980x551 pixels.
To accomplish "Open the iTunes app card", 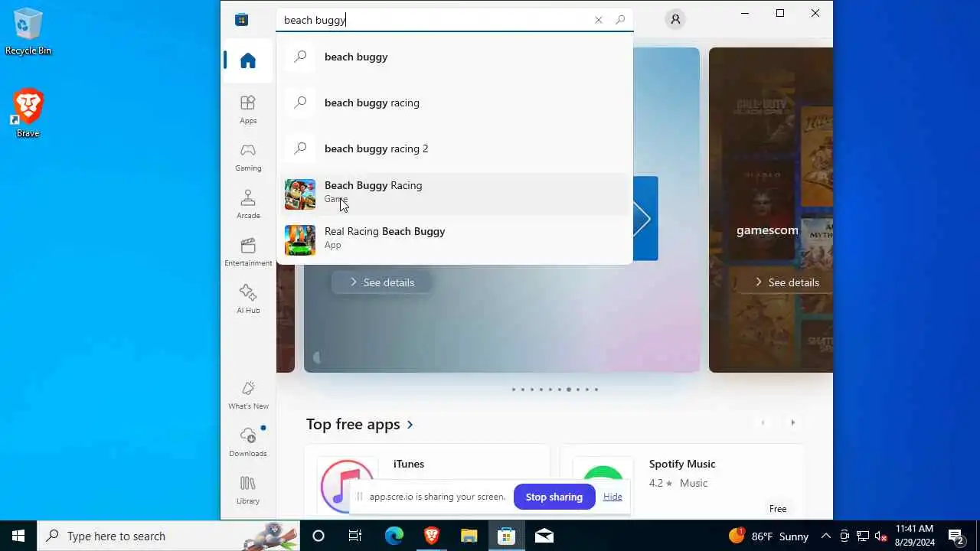I will [x=427, y=481].
